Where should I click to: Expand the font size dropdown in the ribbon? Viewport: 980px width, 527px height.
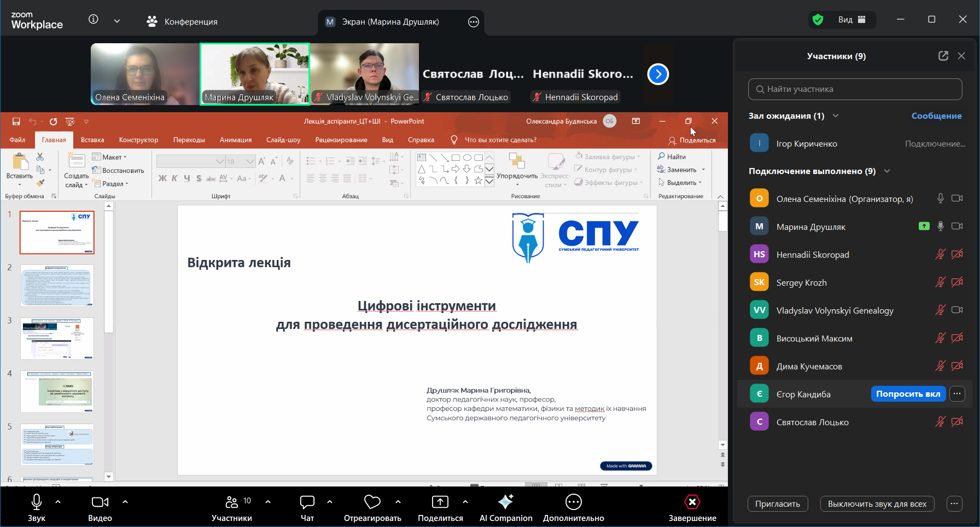249,161
